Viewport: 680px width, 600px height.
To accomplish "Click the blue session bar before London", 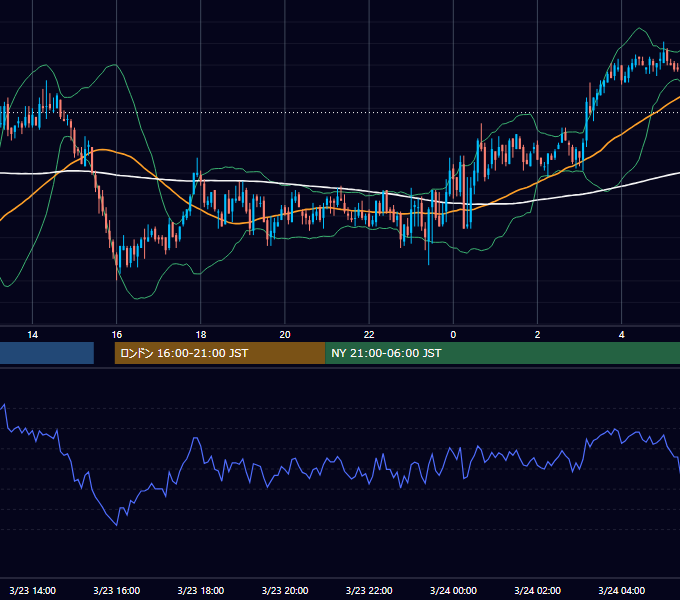I will 47,353.
